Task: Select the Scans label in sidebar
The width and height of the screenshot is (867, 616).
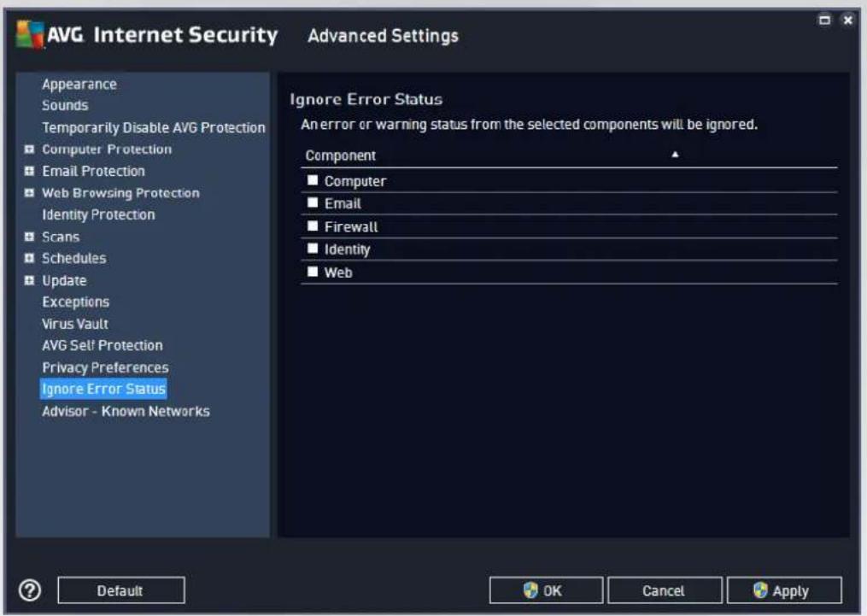Action: (x=61, y=237)
